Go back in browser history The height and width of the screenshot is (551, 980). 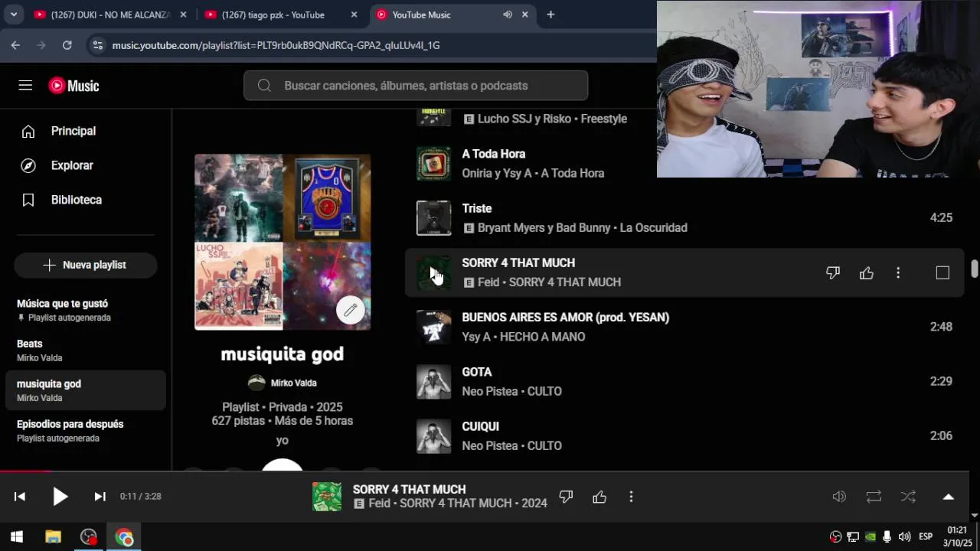15,45
